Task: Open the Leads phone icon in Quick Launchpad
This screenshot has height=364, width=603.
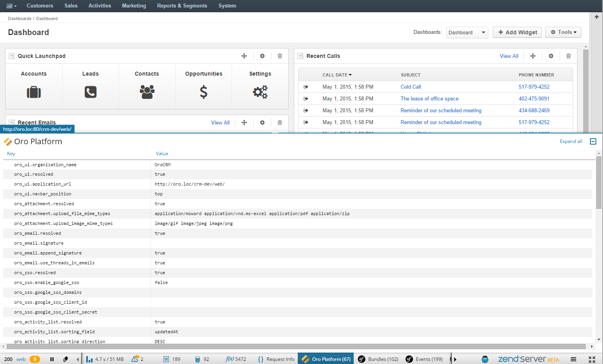Action: [91, 92]
